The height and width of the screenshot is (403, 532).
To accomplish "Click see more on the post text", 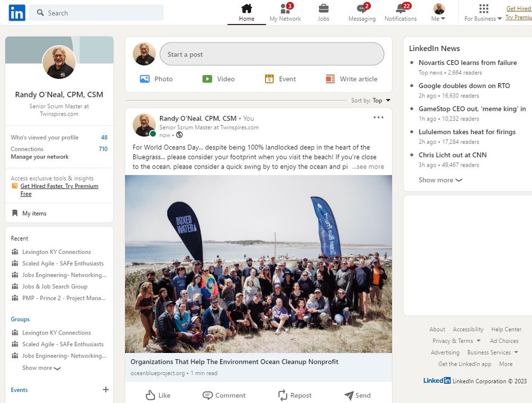I will point(368,167).
